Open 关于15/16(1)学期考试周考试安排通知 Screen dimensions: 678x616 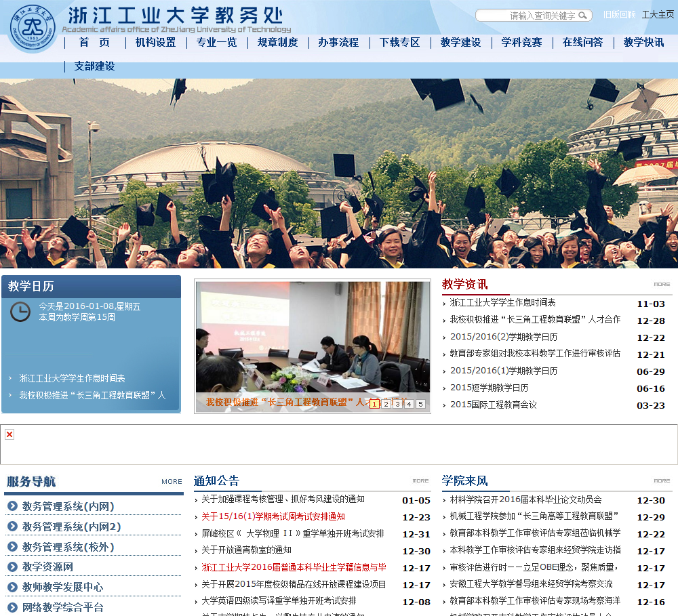click(273, 516)
